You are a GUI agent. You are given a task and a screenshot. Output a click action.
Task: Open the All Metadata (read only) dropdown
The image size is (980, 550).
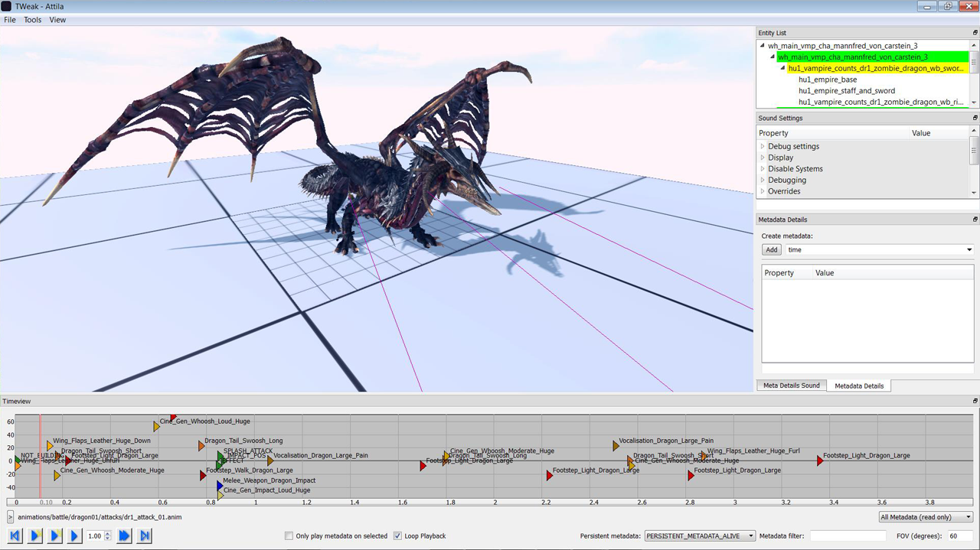(925, 517)
